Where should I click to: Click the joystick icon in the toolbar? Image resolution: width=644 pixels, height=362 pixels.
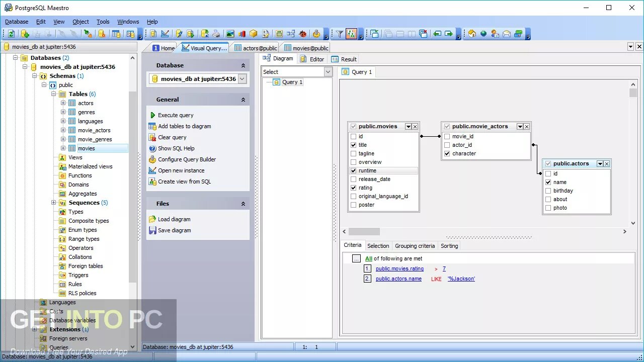(316, 34)
